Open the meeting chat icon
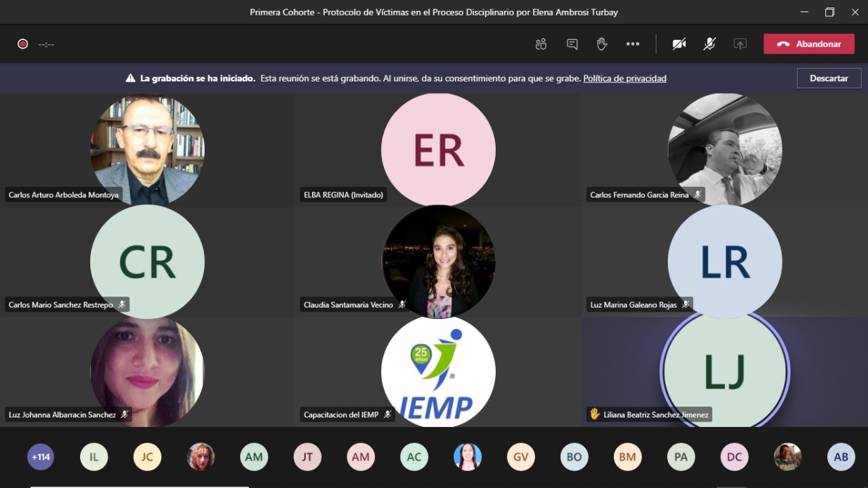 [572, 44]
